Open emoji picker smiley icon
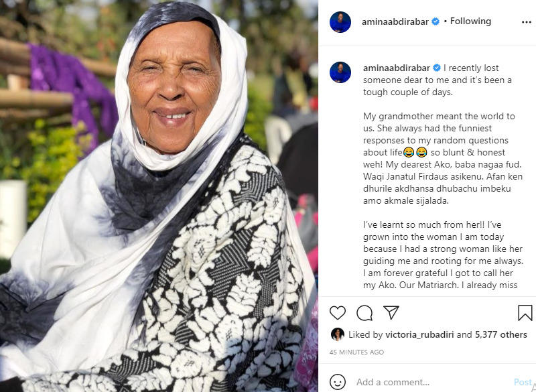536x392 pixels. [x=338, y=382]
